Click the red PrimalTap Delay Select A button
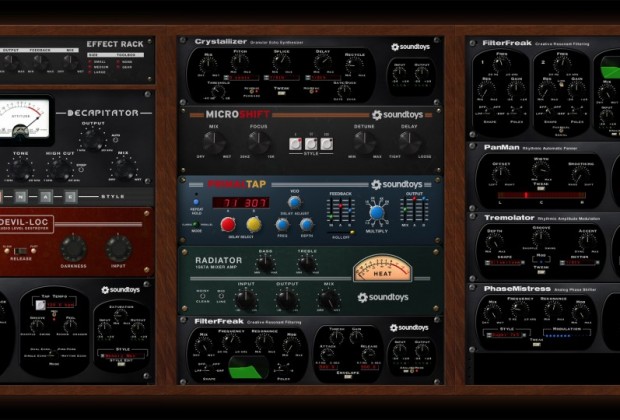The image size is (620, 420). [x=228, y=224]
